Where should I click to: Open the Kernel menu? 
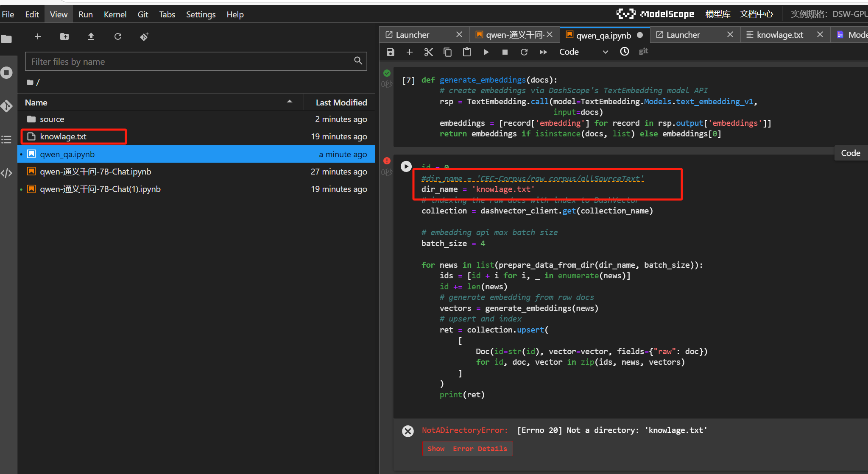(x=115, y=14)
